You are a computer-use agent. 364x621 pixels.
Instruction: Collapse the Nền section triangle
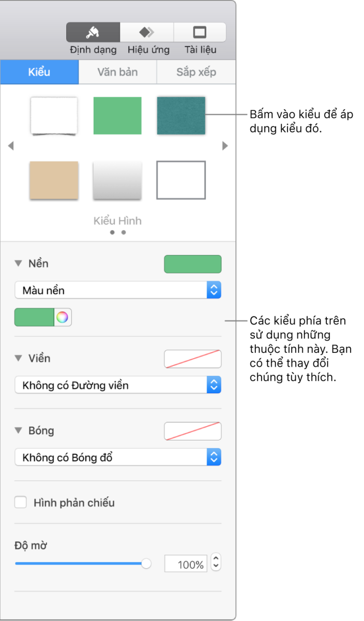(19, 263)
